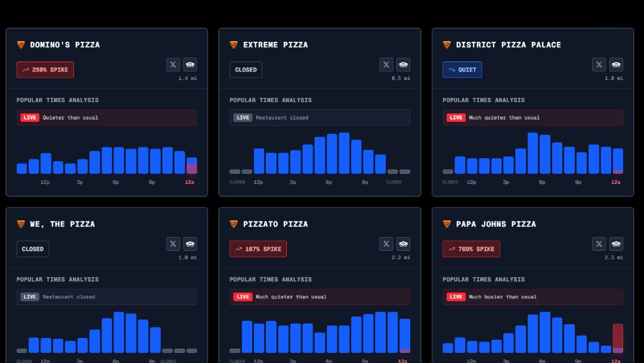Click the LIVE tag on District Pizza Palace card
The height and width of the screenshot is (363, 644).
456,118
